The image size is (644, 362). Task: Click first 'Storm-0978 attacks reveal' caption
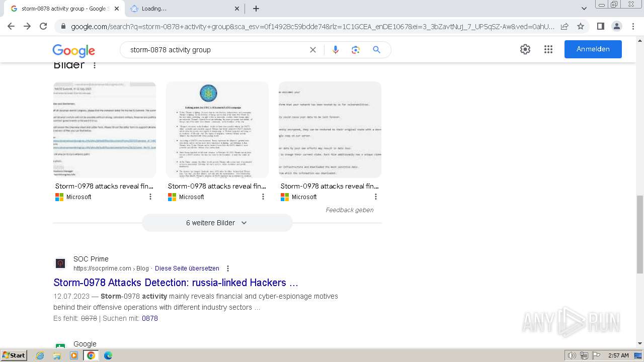[x=105, y=186]
